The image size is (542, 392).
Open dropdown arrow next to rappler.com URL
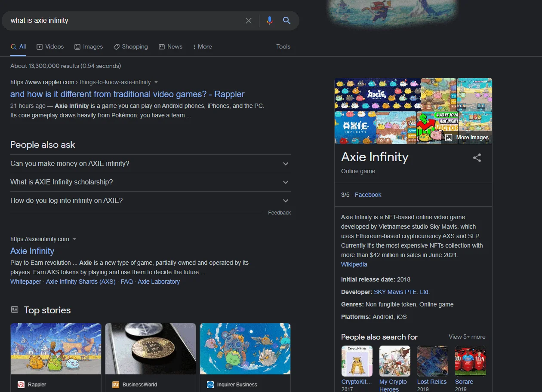click(x=156, y=82)
